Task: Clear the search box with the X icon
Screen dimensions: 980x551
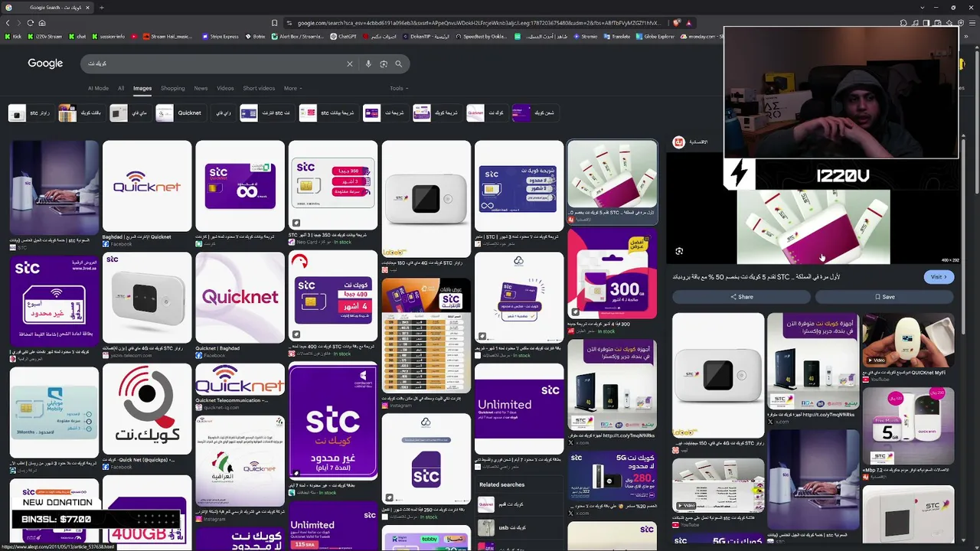Action: coord(350,64)
